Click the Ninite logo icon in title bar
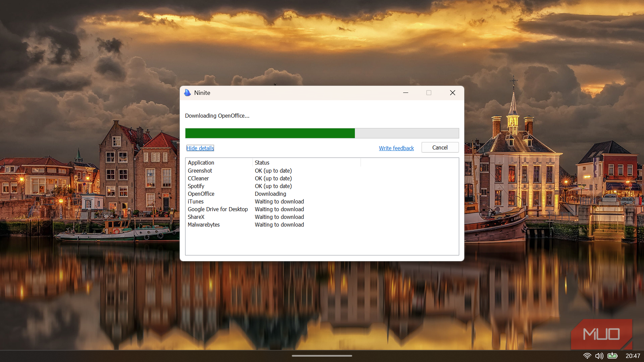Screen dimensions: 644x362 coord(187,93)
